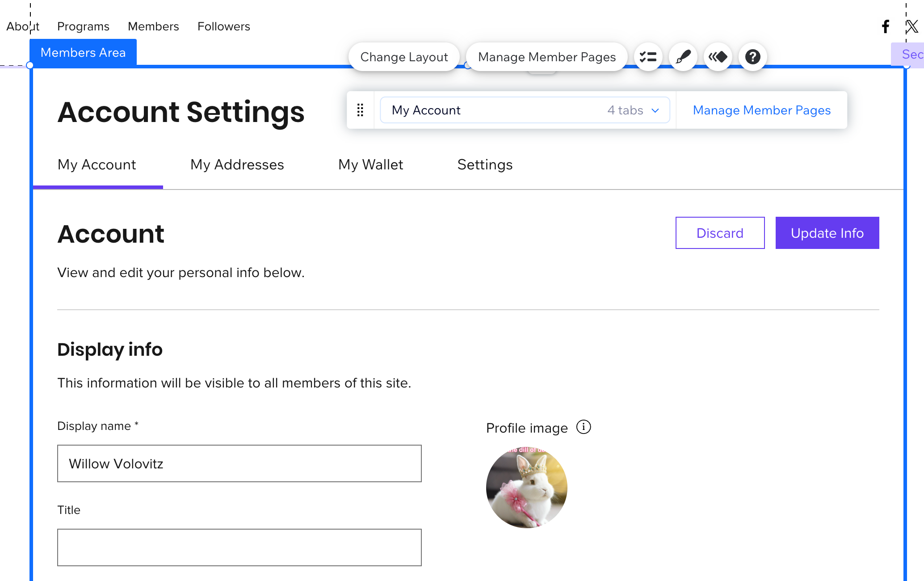This screenshot has height=581, width=924.
Task: Open the Programs menu item
Action: (x=83, y=26)
